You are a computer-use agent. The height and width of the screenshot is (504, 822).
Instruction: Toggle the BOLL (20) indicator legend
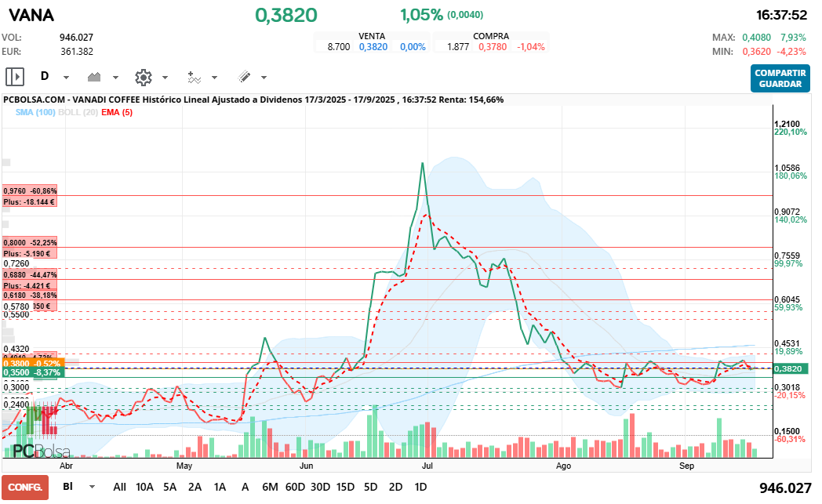[x=78, y=112]
